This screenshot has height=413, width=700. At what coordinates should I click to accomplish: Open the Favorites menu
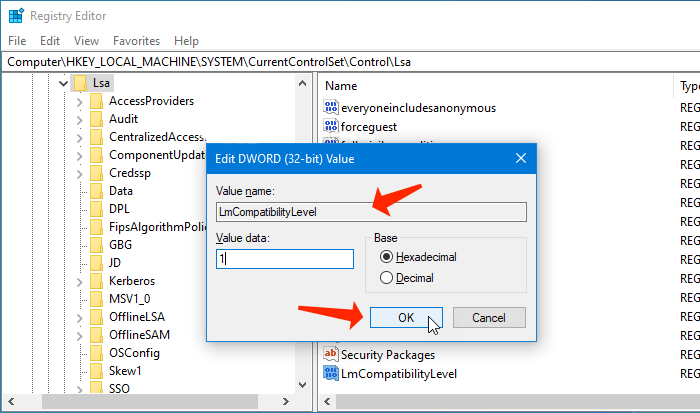[x=136, y=41]
